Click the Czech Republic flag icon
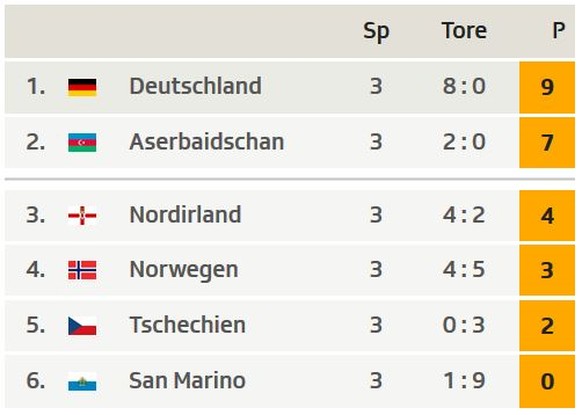The width and height of the screenshot is (582, 415). click(82, 326)
